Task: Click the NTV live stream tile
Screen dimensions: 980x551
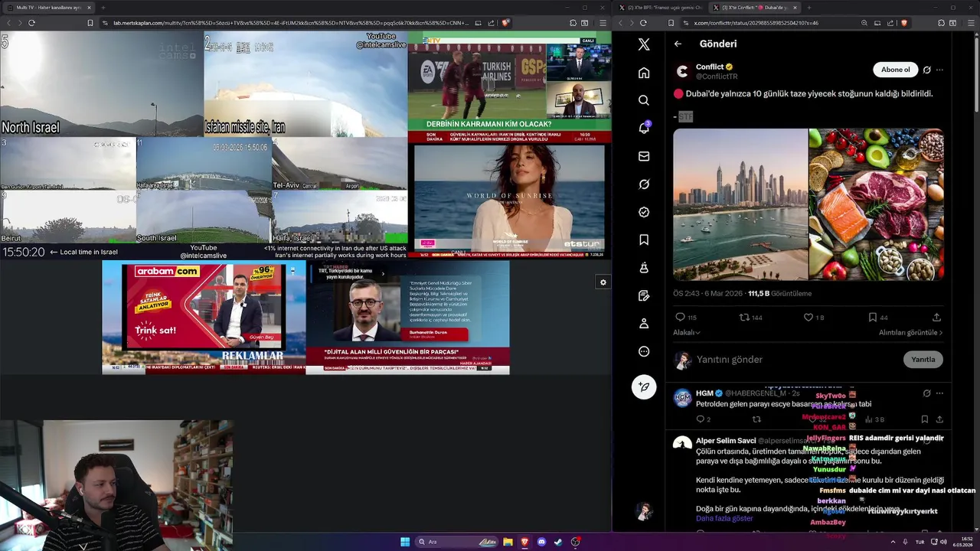Action: 509,86
